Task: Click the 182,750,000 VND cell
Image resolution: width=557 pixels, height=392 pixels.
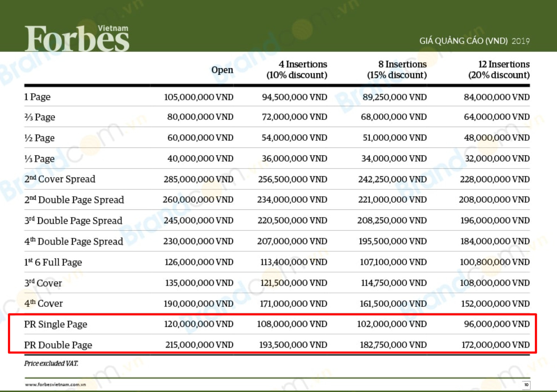Action: (x=394, y=345)
